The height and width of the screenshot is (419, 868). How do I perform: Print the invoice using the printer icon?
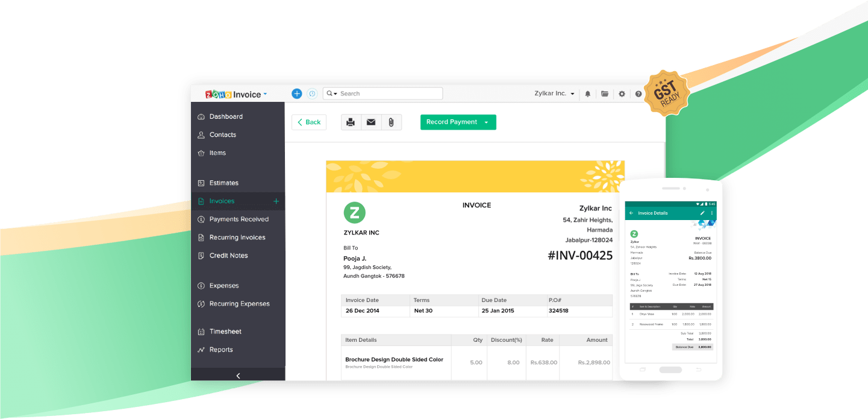(351, 122)
